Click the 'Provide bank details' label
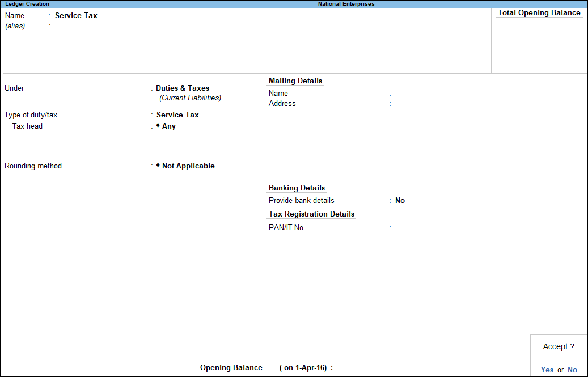The image size is (588, 377). click(x=302, y=201)
